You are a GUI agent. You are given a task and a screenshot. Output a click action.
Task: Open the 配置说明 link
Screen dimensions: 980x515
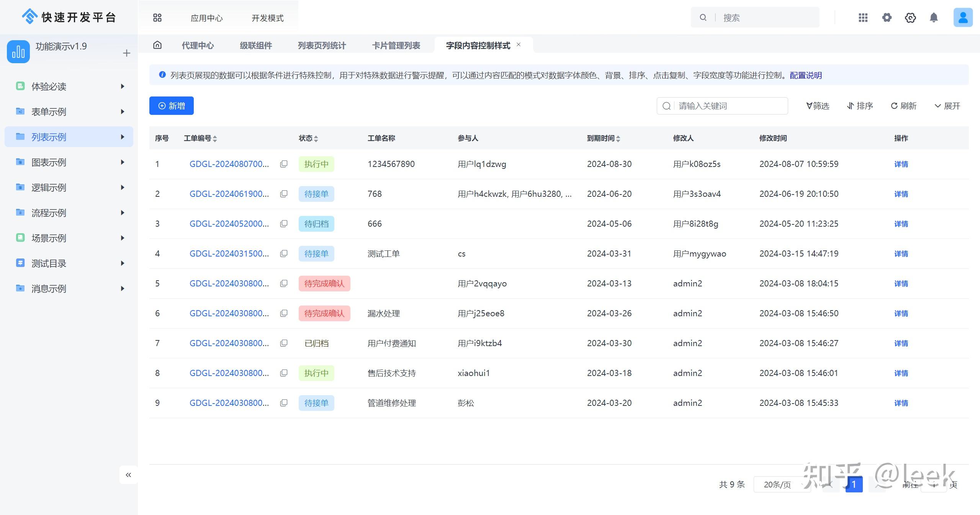click(806, 75)
